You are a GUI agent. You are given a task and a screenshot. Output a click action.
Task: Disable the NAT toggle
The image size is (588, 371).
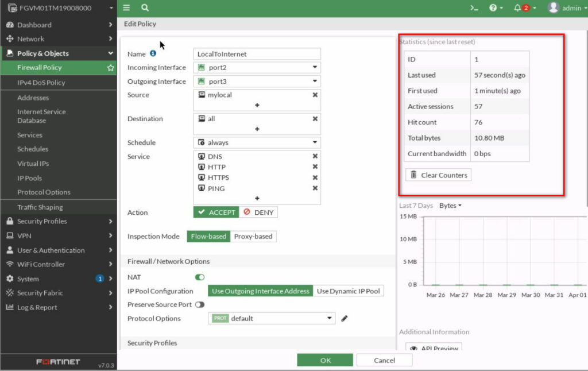[199, 277]
